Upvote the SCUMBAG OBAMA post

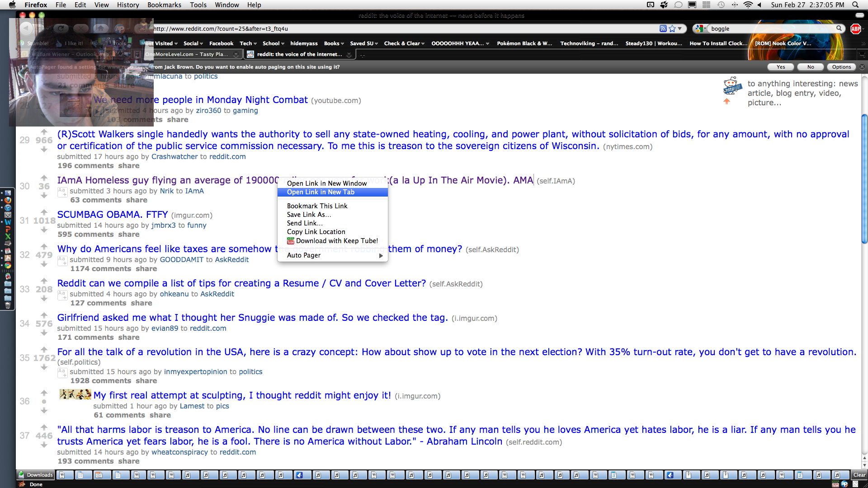coord(44,212)
